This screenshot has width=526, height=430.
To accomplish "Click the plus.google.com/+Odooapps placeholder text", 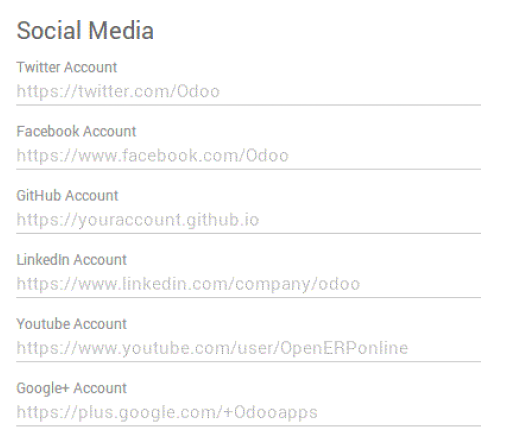I will [198, 413].
